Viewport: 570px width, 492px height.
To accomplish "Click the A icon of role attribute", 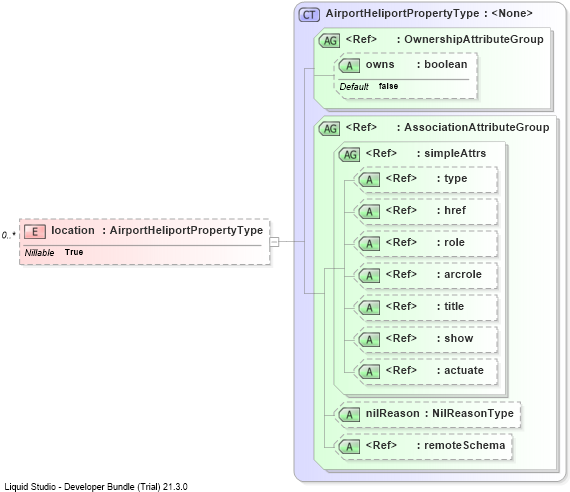I will point(369,244).
